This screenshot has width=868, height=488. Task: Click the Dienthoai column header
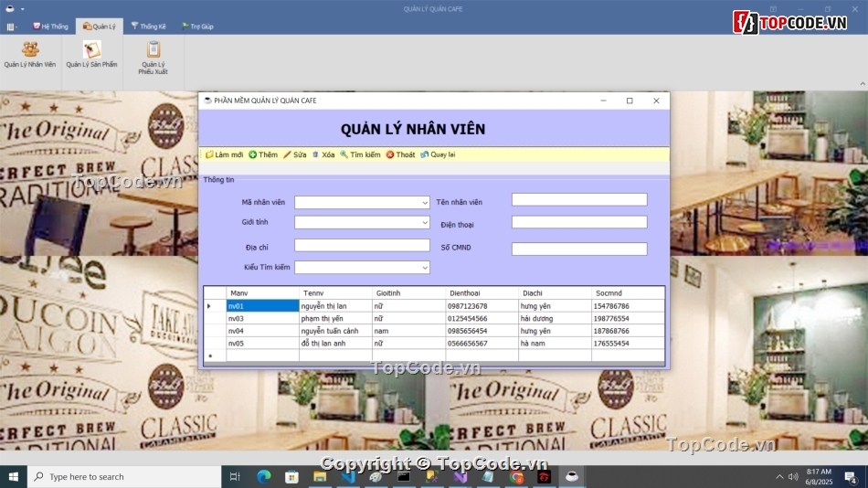coord(482,293)
